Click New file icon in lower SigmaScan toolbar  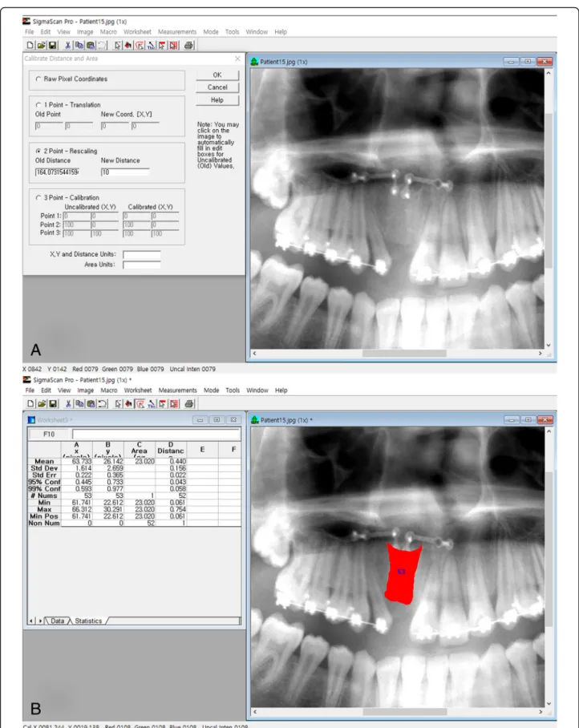[30, 403]
